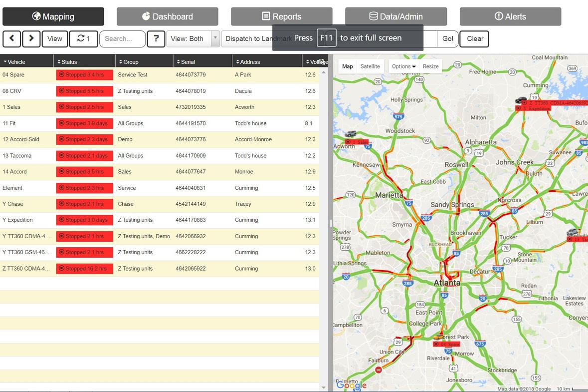588x392 pixels.
Task: Click the Stopped 3.4 hrs status badge
Action: [x=84, y=75]
